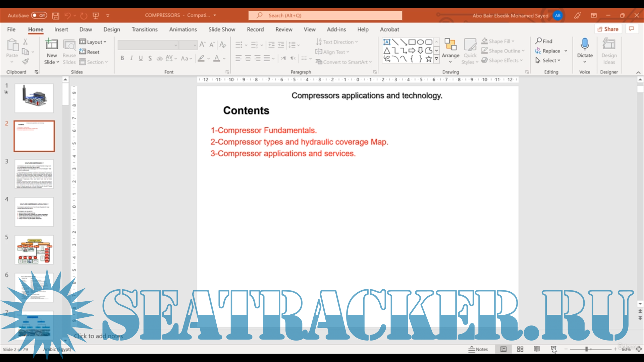This screenshot has width=644, height=362.
Task: Click the Save icon in title bar
Action: [x=56, y=15]
